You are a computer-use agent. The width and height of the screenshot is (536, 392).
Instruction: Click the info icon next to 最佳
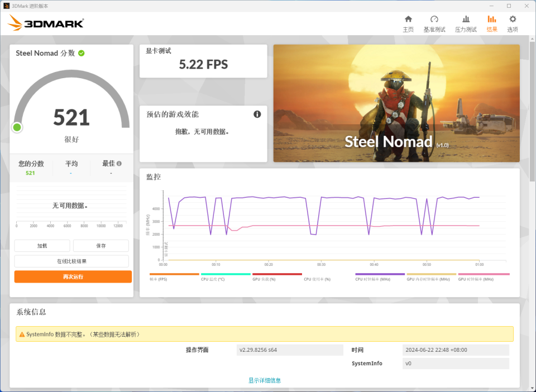119,164
